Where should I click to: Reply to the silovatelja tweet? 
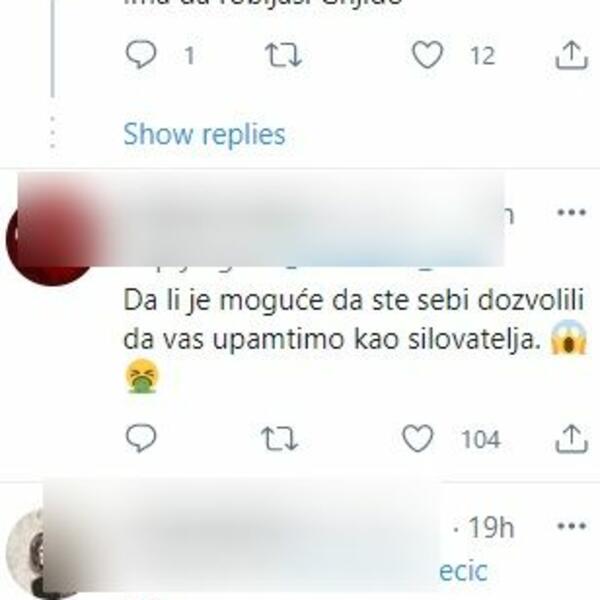(x=141, y=438)
